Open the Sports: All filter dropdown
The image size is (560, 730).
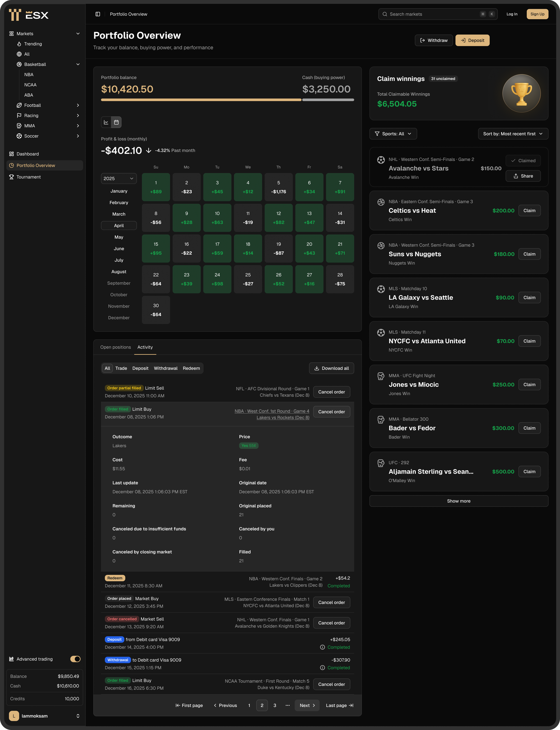(x=393, y=134)
